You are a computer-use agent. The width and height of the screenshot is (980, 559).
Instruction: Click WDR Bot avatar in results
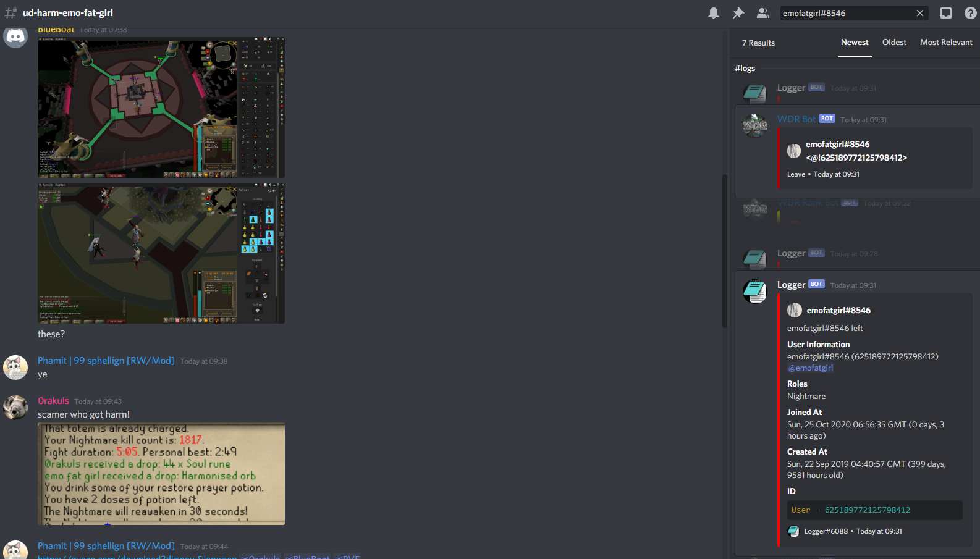pos(755,125)
